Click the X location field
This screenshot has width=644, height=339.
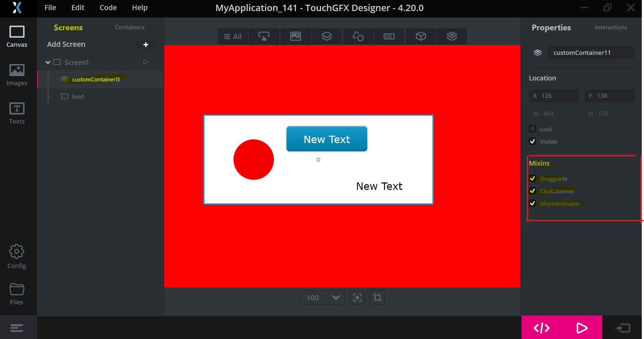(x=554, y=96)
